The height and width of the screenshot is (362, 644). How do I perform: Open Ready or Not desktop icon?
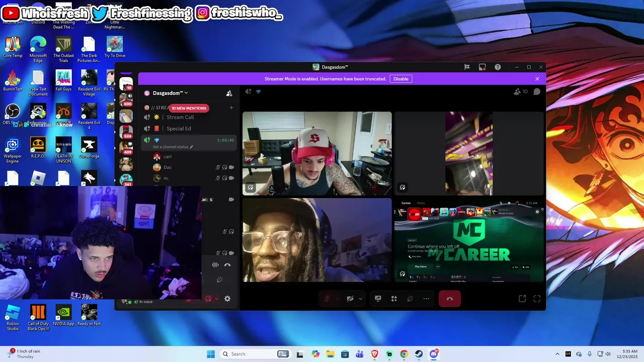[x=89, y=316]
